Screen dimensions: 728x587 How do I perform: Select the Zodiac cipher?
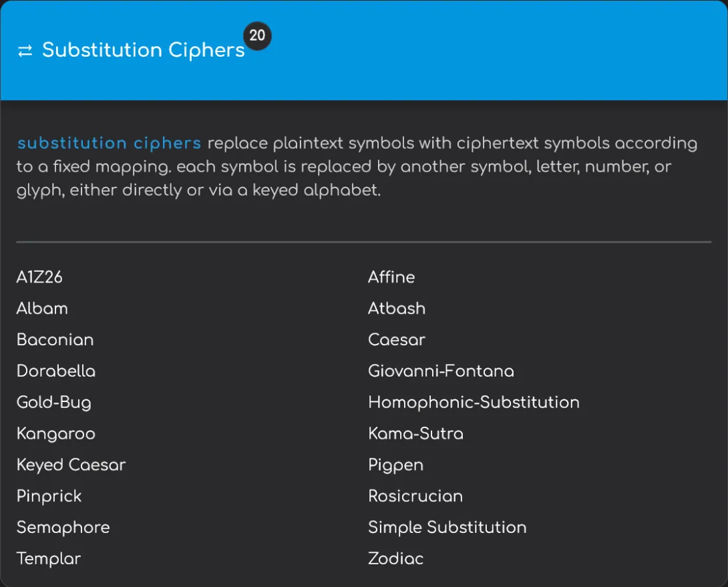pyautogui.click(x=395, y=559)
